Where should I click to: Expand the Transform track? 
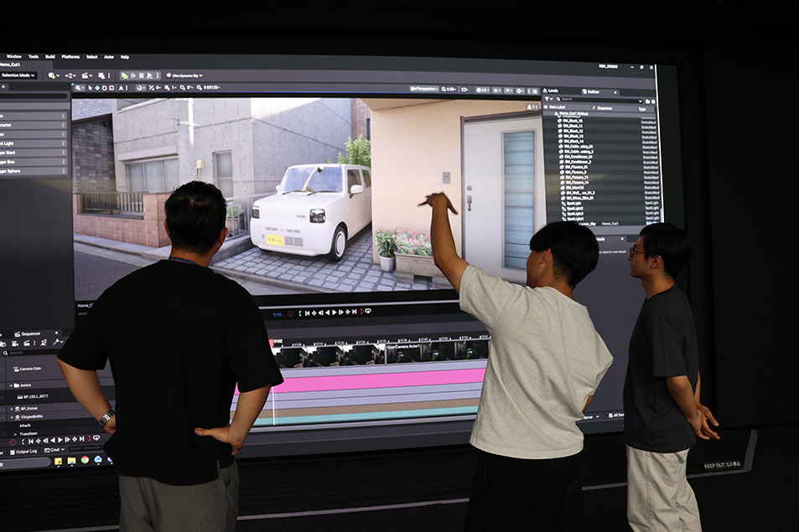[x=15, y=434]
